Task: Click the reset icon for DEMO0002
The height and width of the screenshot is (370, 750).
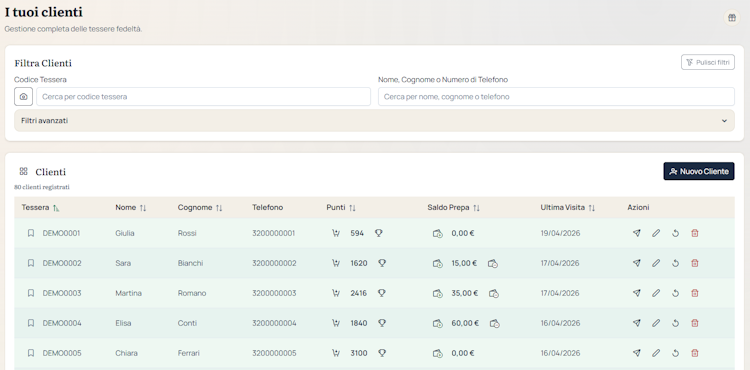Action: [x=675, y=263]
